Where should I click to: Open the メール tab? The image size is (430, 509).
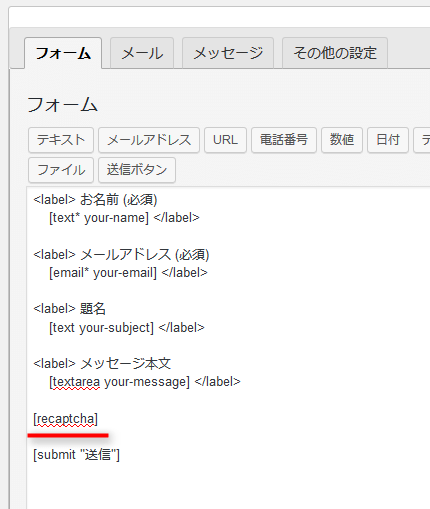(x=142, y=53)
